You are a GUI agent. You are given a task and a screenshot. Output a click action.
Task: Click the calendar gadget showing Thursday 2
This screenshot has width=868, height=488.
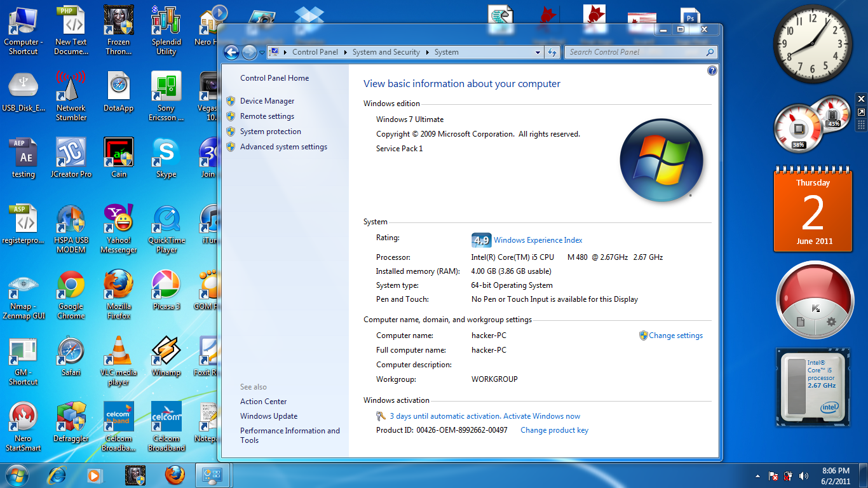(813, 210)
